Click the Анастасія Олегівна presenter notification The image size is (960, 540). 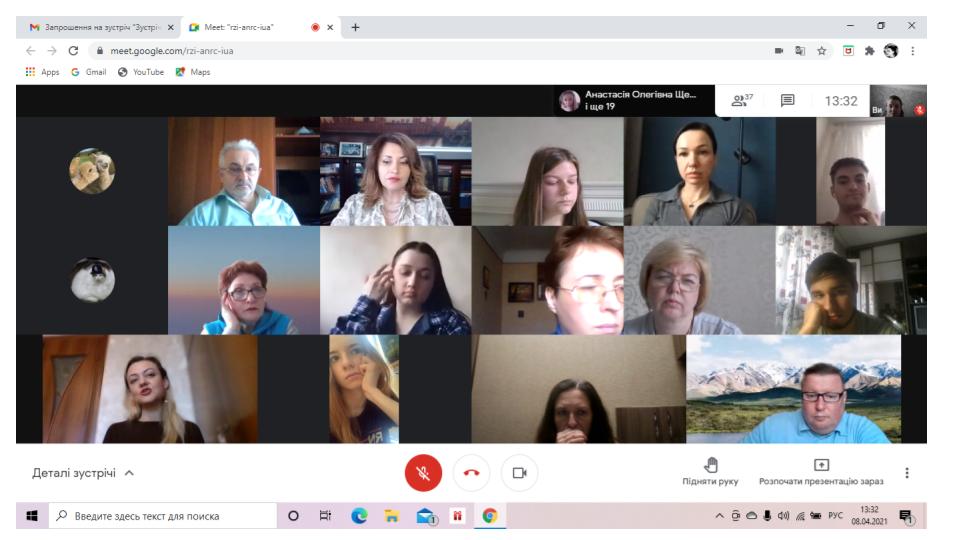point(635,100)
